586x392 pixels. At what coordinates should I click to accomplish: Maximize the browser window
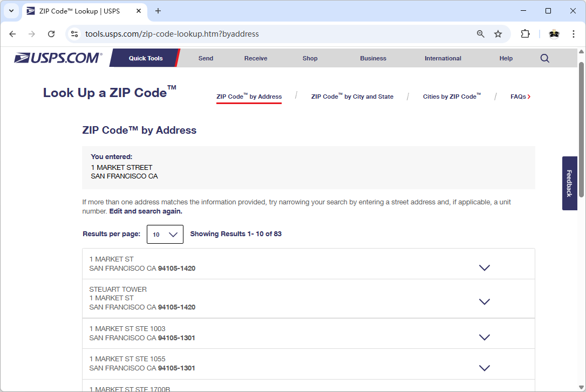coord(548,11)
